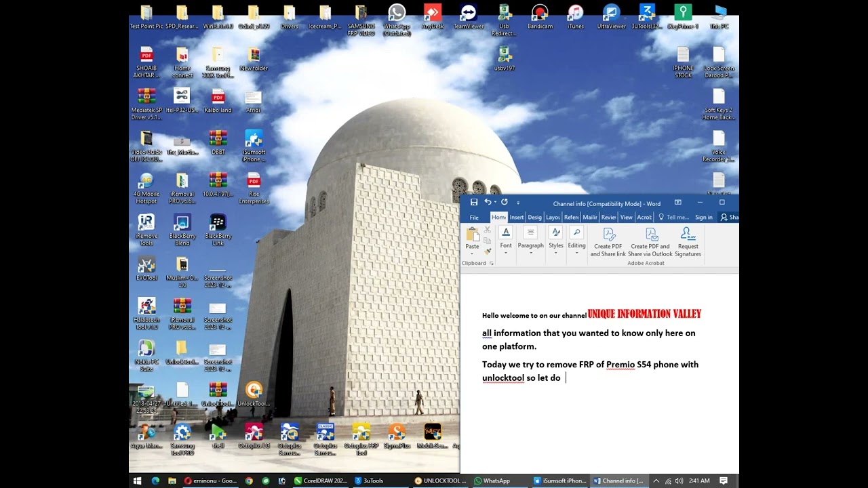Open the undo history dropdown arrow
The image size is (868, 488).
495,203
